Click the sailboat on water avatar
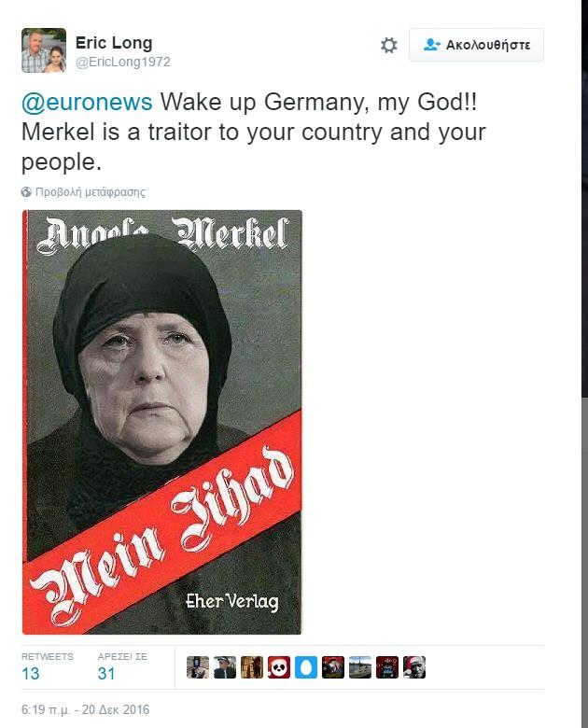Viewport: 588px width, 728px height. coord(360,667)
